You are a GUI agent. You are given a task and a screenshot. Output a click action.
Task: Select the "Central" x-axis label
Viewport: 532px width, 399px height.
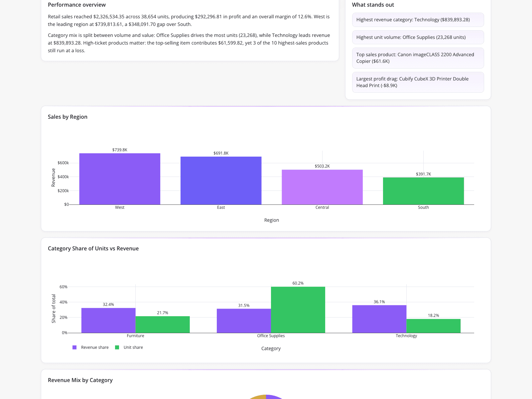pyautogui.click(x=322, y=207)
